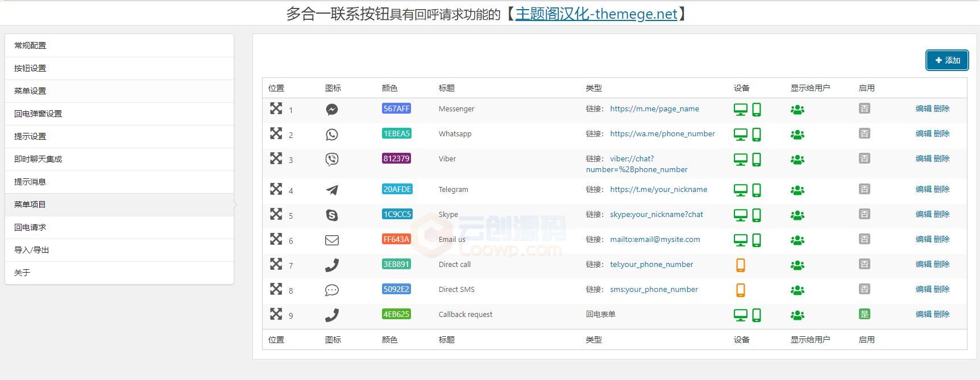Click desktop device icon in Callback request row

click(x=741, y=315)
